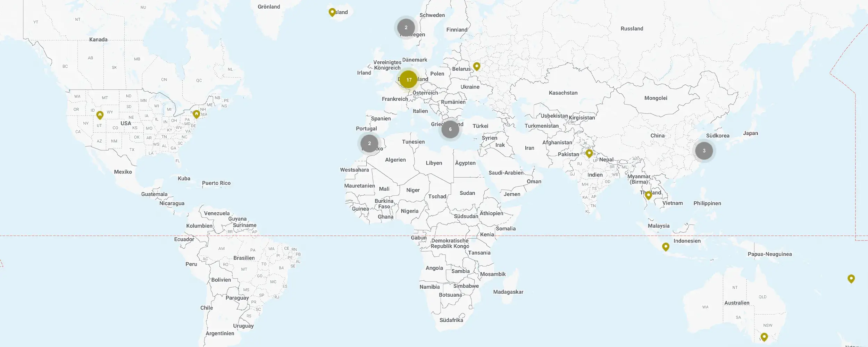Expand the cluster of 6 near Greece
This screenshot has width=868, height=347.
(450, 129)
